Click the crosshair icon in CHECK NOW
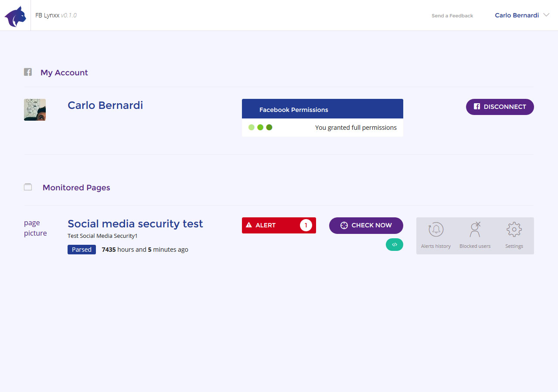The image size is (558, 392). click(x=344, y=225)
